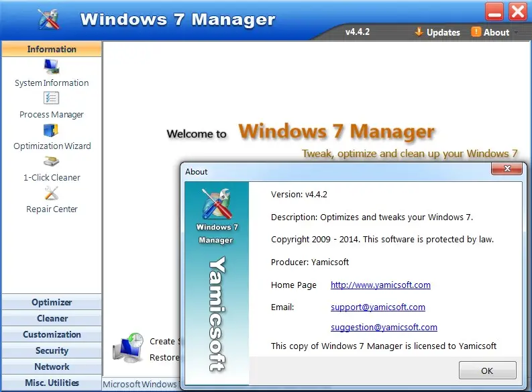Click the Copyright 2009 - 2014 line
This screenshot has height=392, width=532.
coord(382,239)
